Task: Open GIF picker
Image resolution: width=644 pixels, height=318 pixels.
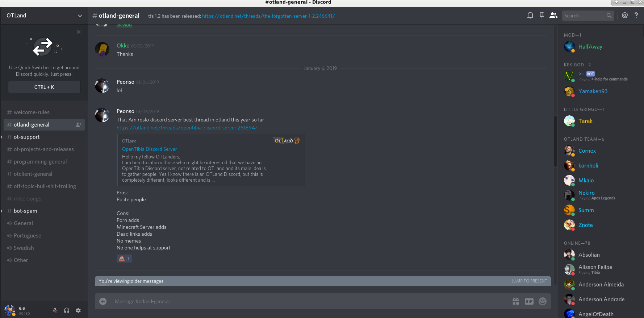Action: coord(529,301)
